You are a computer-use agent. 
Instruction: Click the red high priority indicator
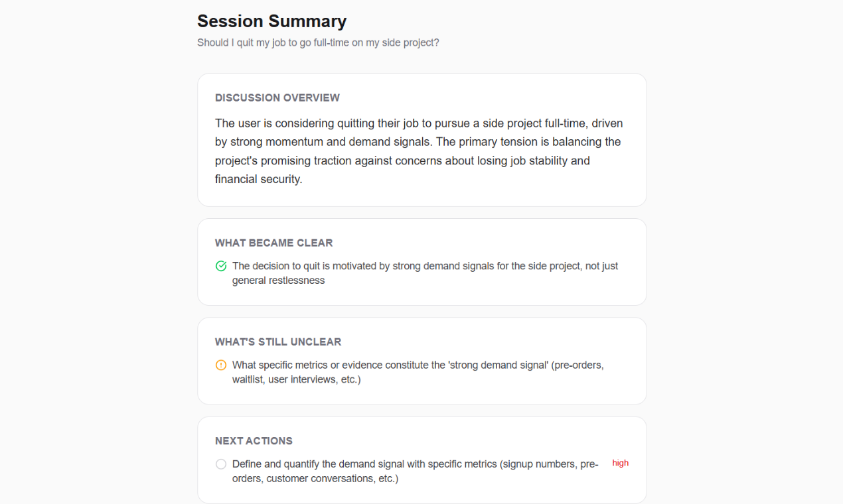click(620, 463)
